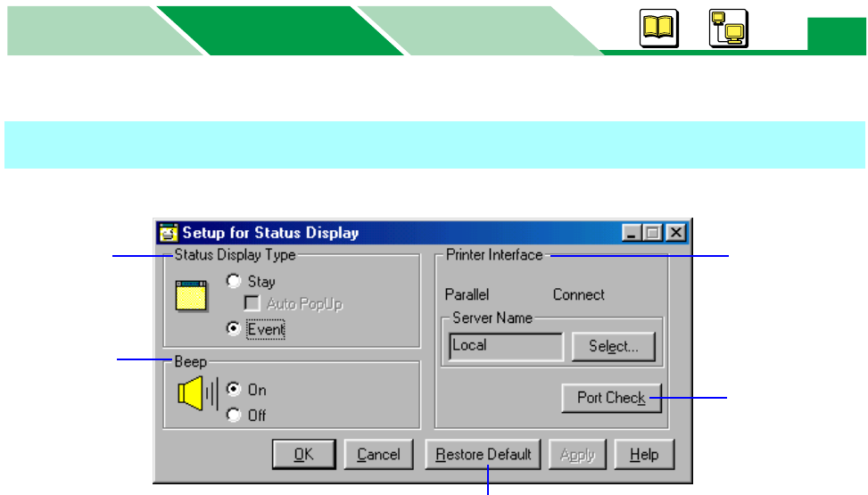868x495 pixels.
Task: Click the Parallel interface text
Action: point(467,294)
